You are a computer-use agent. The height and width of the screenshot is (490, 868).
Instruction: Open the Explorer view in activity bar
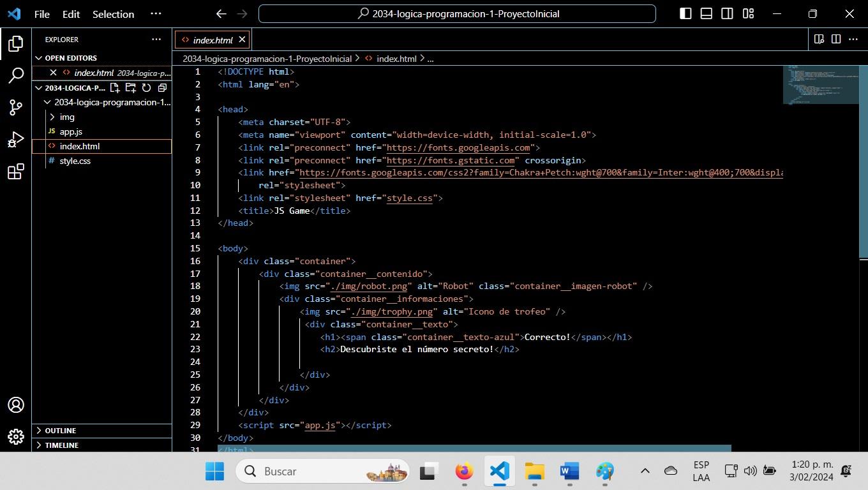pyautogui.click(x=16, y=43)
